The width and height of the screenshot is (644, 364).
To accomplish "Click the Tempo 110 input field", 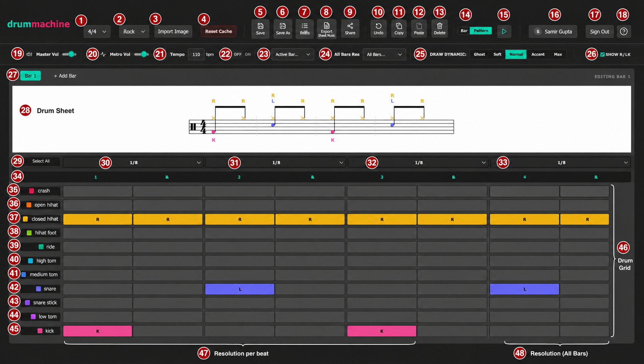I will tap(196, 54).
